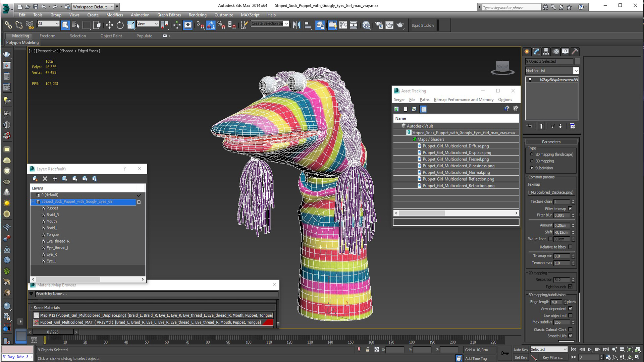Open Create Selection Set dropdown
The width and height of the screenshot is (644, 362).
[x=270, y=23]
